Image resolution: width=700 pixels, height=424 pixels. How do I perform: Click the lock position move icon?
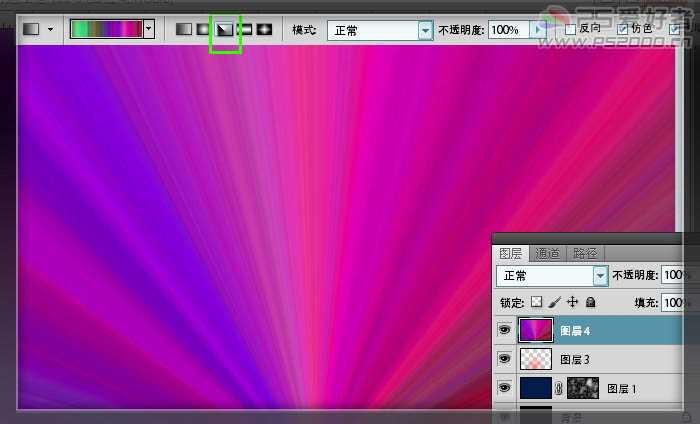[572, 301]
